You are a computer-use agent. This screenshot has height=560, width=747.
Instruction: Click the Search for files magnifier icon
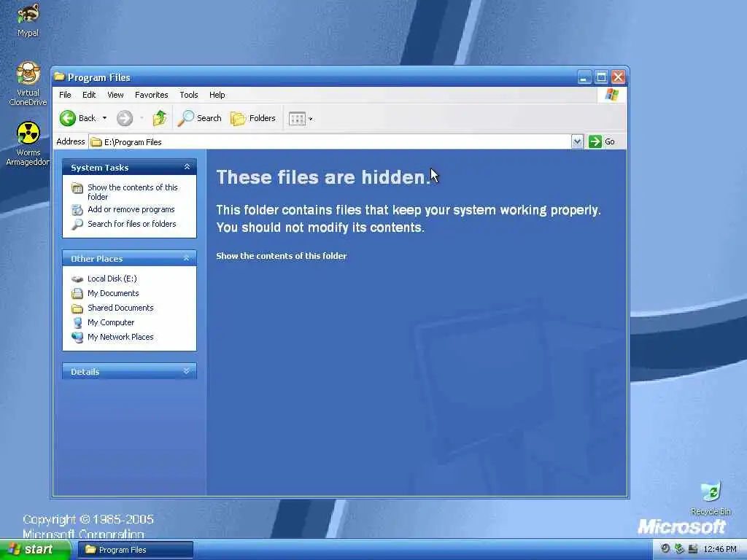tap(77, 225)
